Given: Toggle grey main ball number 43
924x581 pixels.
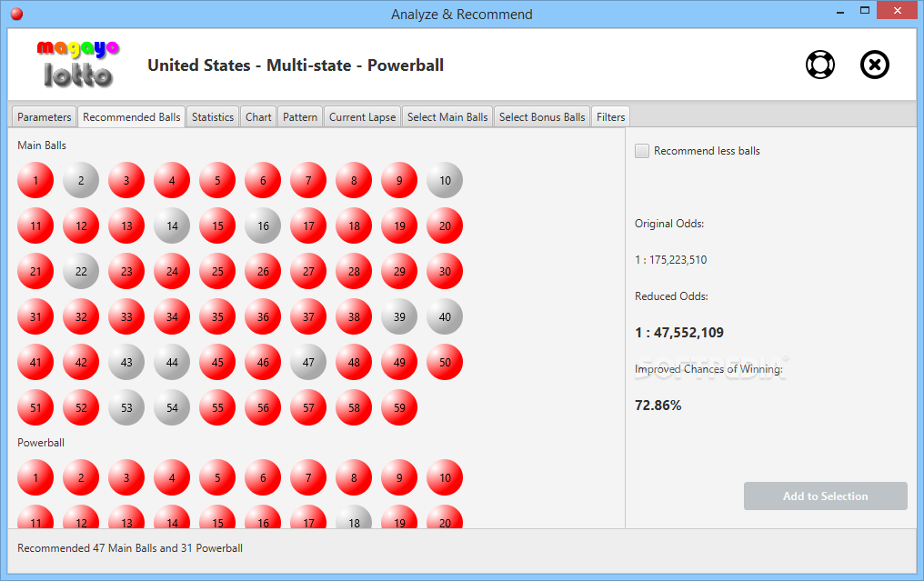Looking at the screenshot, I should pyautogui.click(x=126, y=362).
